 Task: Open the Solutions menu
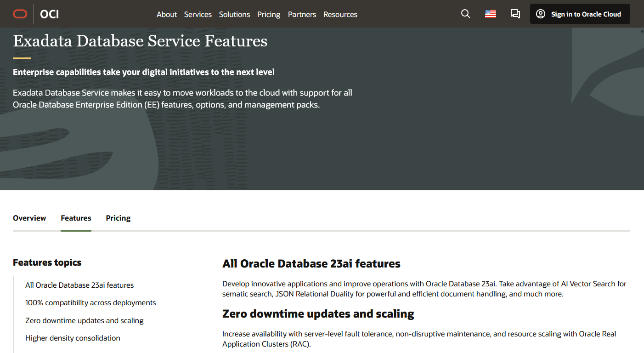coord(234,14)
